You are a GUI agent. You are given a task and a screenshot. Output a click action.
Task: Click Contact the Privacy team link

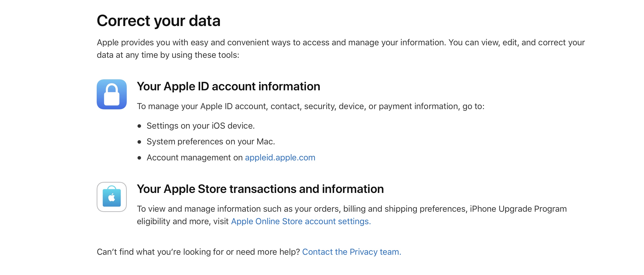[351, 252]
